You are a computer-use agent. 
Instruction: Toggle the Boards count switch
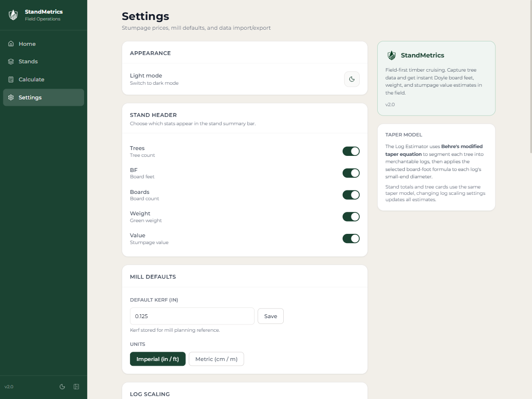click(351, 195)
